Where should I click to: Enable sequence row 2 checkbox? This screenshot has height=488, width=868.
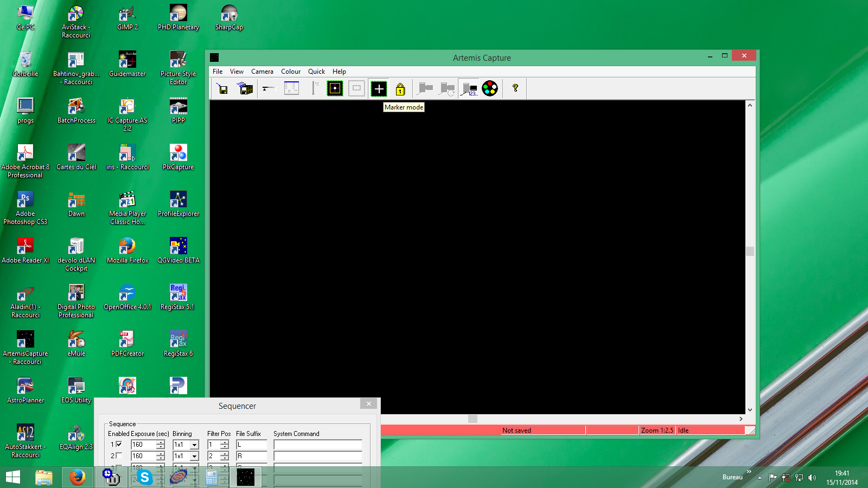coord(119,456)
